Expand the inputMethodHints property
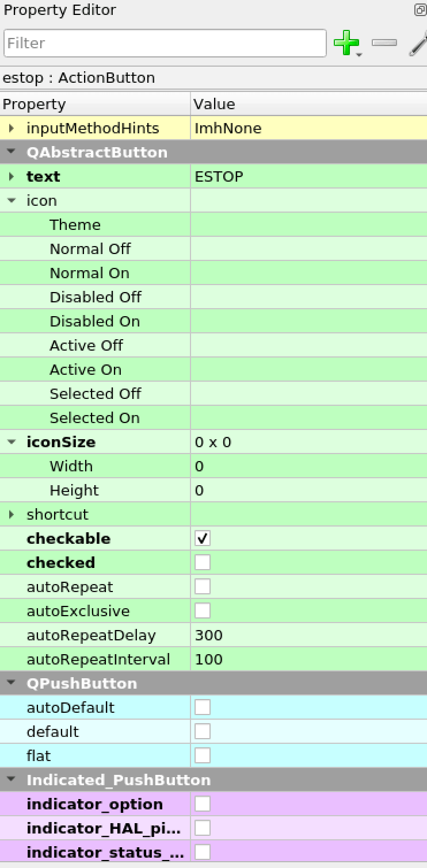This screenshot has width=427, height=868. [x=10, y=128]
